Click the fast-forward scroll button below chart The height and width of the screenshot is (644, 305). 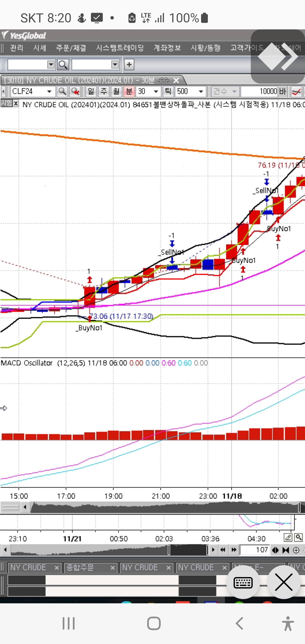234,550
